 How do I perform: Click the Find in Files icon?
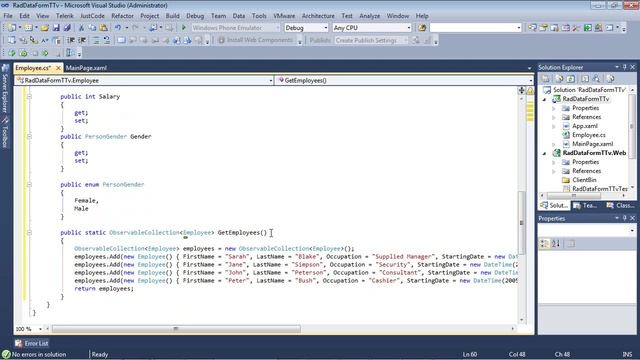coord(422,28)
